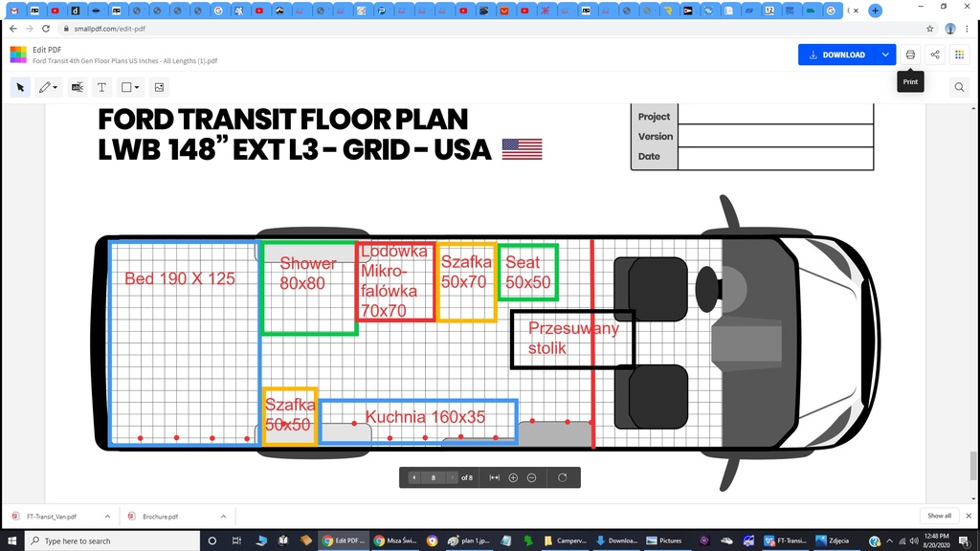This screenshot has width=980, height=551.
Task: Click Show all downloads
Action: [940, 516]
